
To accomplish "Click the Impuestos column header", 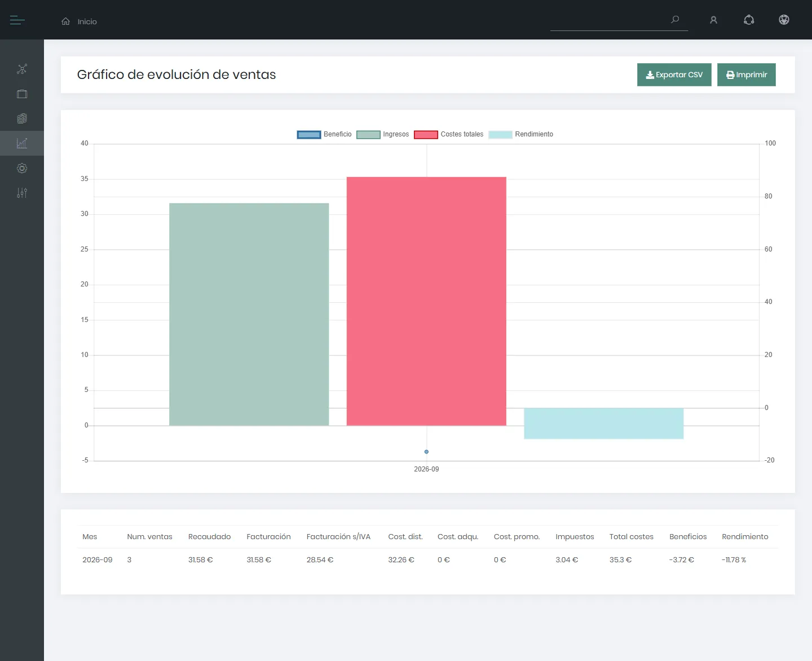I will (x=575, y=537).
